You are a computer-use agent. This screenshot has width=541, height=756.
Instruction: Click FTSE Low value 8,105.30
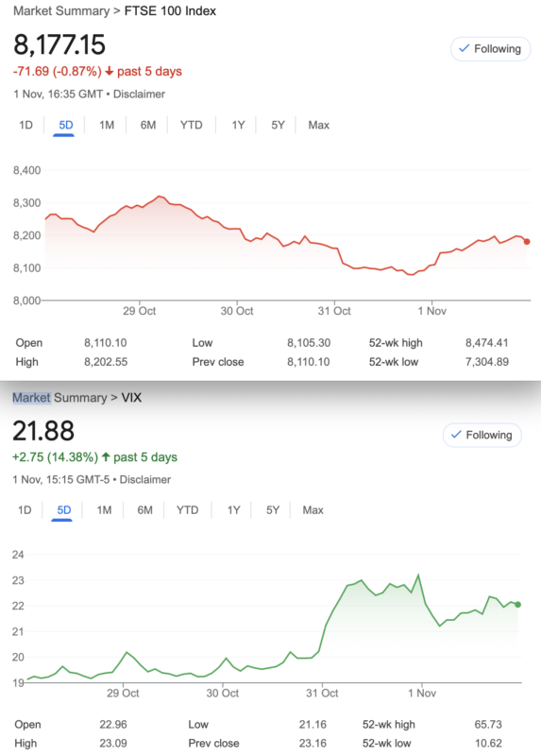pyautogui.click(x=309, y=343)
